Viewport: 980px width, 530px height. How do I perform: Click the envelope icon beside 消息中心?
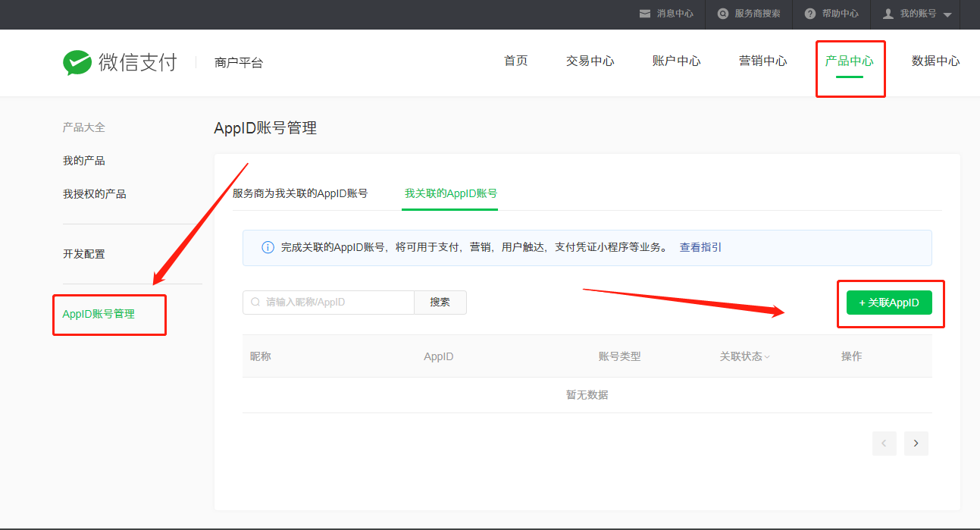coord(645,14)
